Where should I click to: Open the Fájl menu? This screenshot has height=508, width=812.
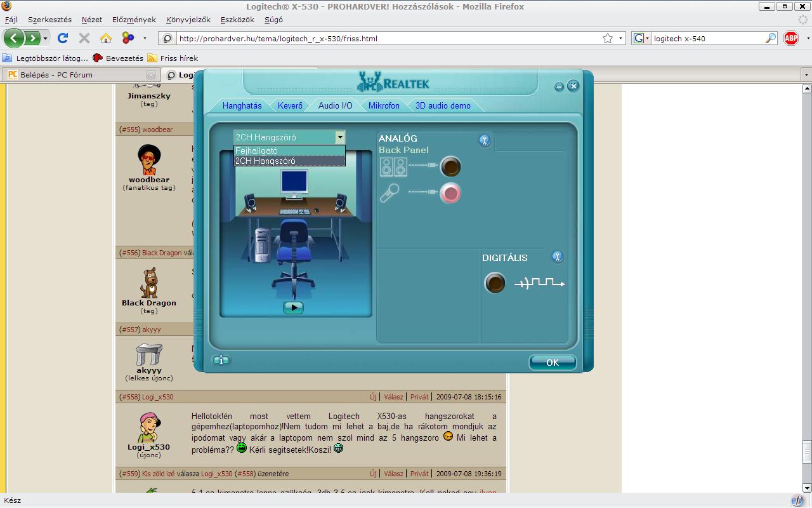[11, 20]
